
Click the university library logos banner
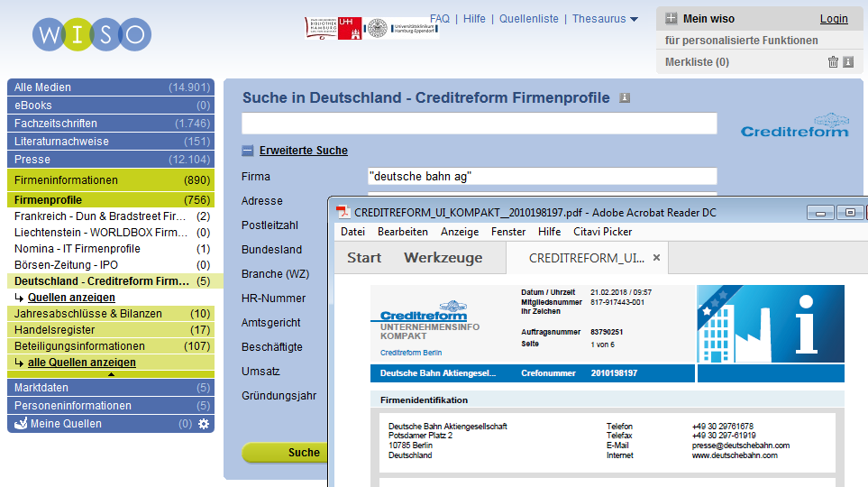pos(372,28)
